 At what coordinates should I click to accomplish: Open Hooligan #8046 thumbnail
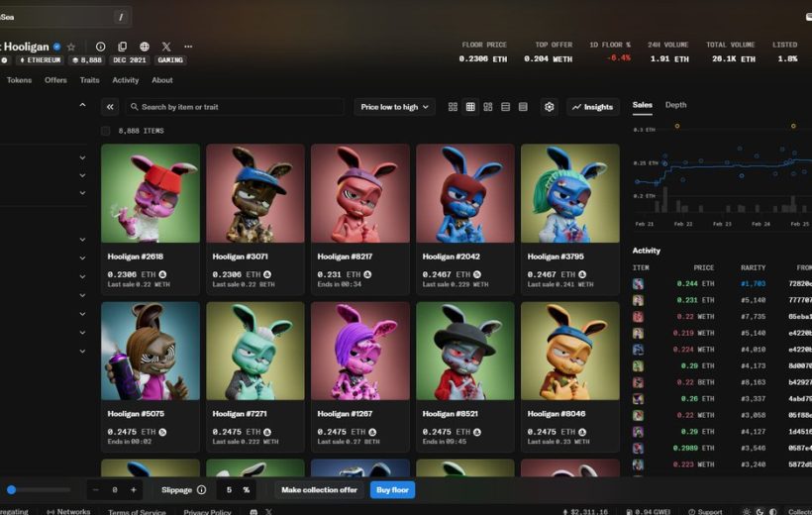pos(570,351)
